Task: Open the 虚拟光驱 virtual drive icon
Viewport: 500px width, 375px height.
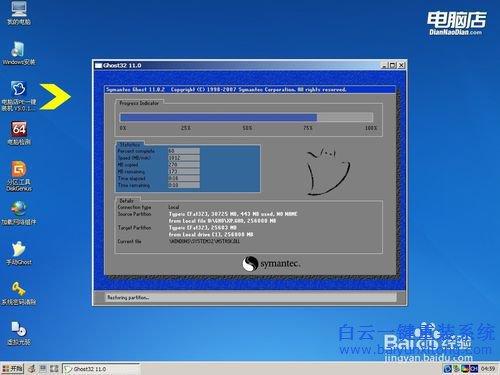Action: 19,333
